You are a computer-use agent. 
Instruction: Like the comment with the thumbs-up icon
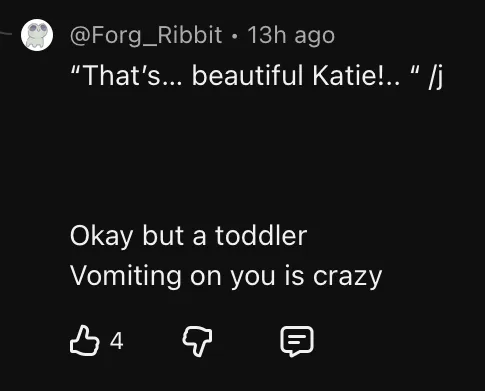(85, 341)
